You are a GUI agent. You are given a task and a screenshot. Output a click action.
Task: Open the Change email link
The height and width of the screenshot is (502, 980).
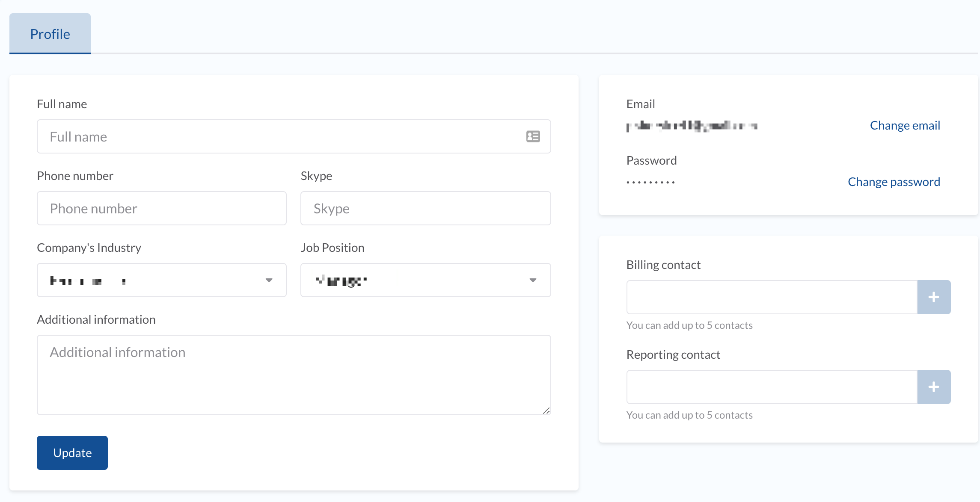point(905,125)
